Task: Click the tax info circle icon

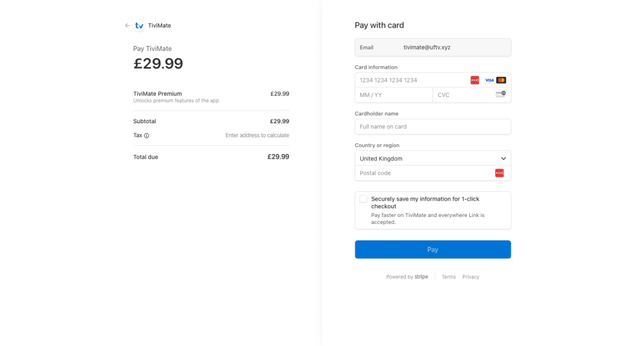Action: [x=147, y=136]
